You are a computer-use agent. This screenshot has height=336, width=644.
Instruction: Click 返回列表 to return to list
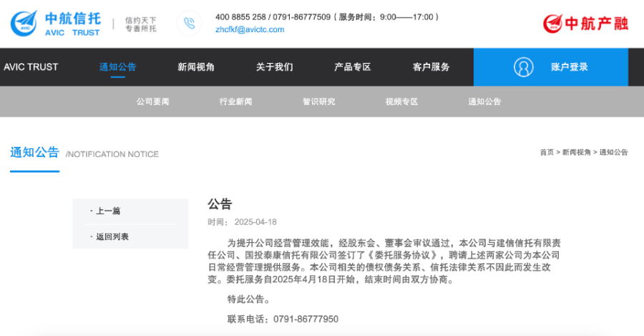112,236
